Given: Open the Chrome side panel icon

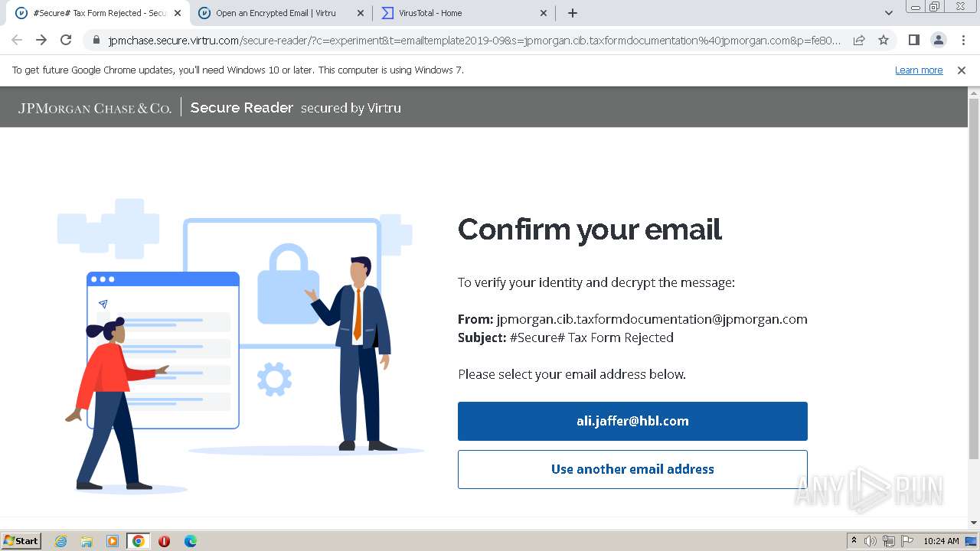Looking at the screenshot, I should click(x=913, y=40).
